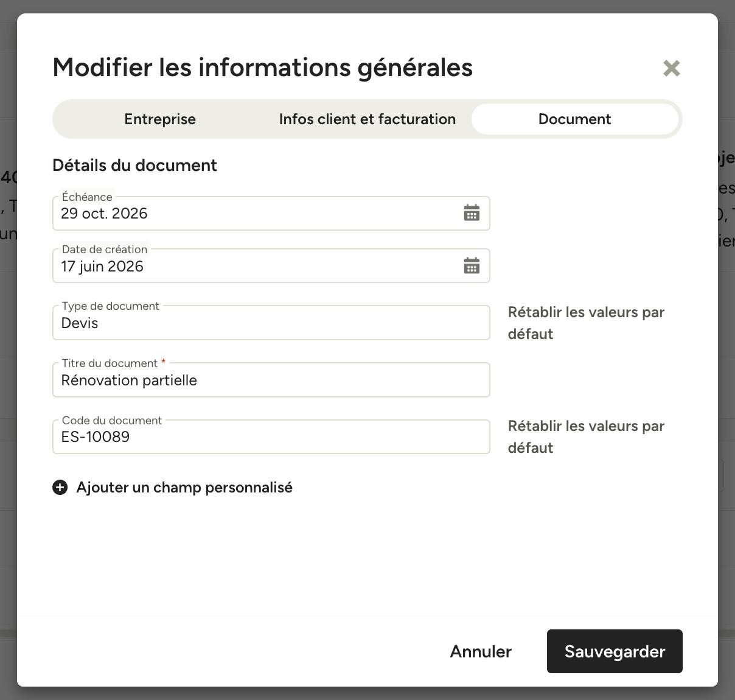Focus the Code du document field ES-10089
This screenshot has height=700, width=735.
pyautogui.click(x=271, y=436)
